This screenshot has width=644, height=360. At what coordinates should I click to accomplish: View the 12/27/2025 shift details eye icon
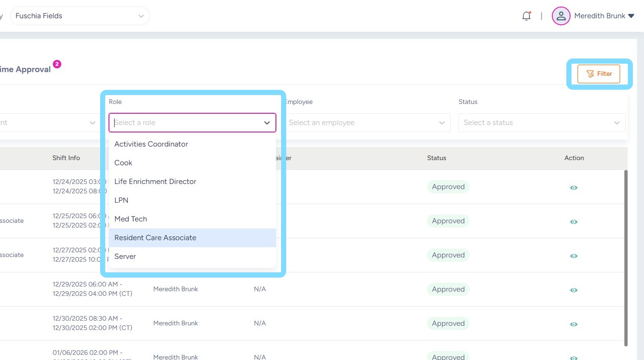[x=574, y=256]
